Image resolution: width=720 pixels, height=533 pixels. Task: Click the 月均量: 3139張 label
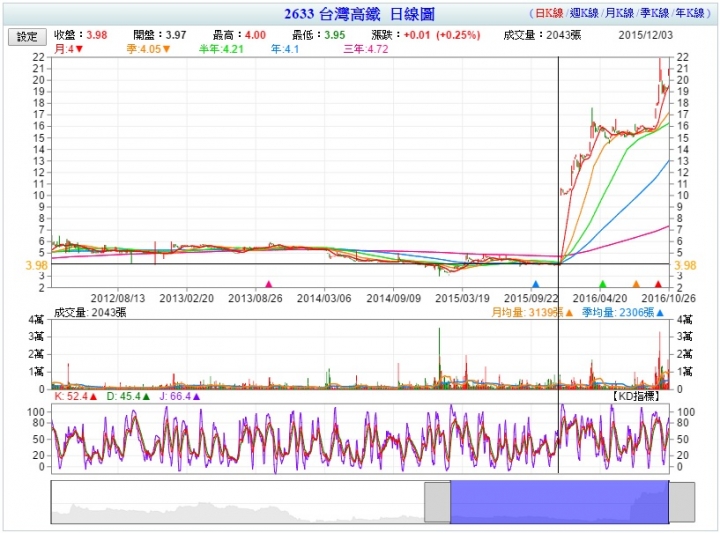point(532,313)
